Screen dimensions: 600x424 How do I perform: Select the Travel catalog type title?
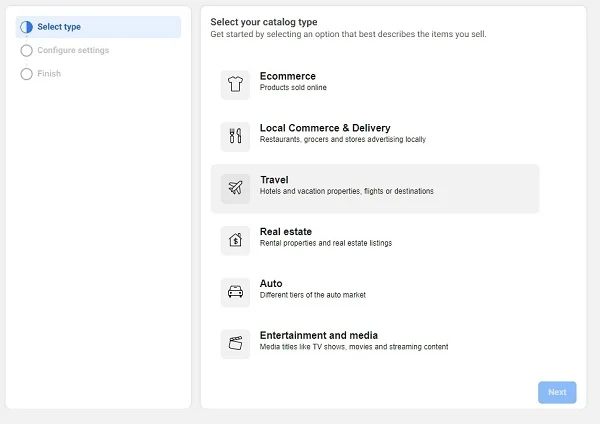(274, 180)
